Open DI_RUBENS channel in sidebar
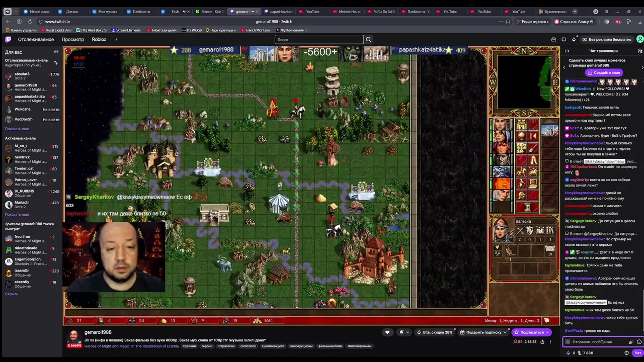644x362 pixels. 31,193
